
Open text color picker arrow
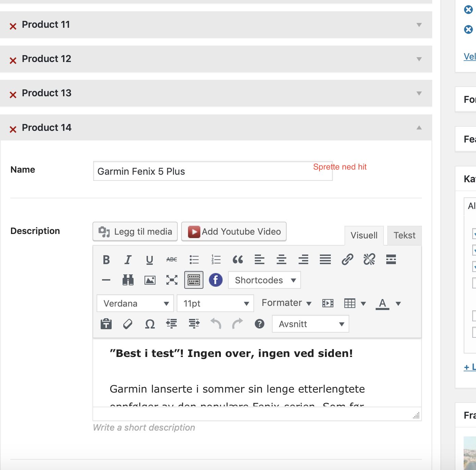(398, 304)
